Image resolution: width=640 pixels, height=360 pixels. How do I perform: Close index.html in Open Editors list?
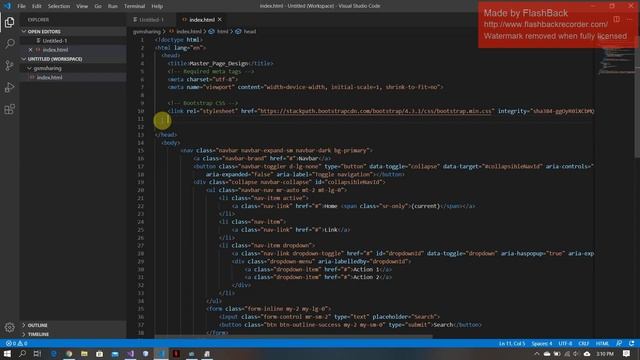[x=30, y=50]
